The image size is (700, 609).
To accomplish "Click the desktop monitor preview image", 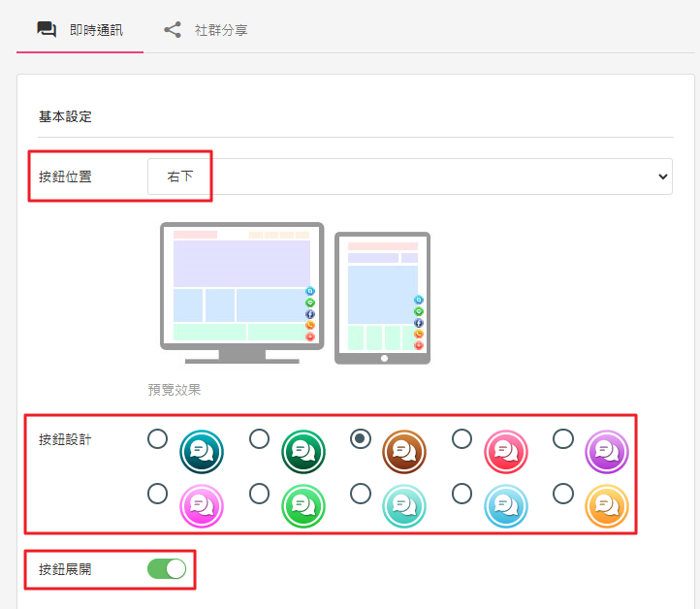I will 242,293.
